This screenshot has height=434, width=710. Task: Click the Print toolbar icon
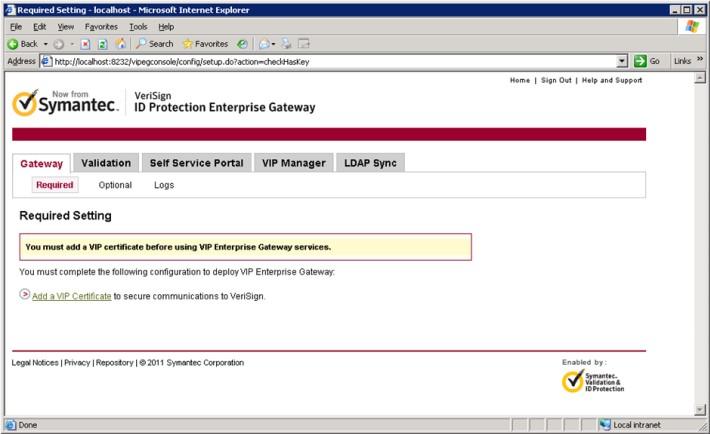[286, 44]
